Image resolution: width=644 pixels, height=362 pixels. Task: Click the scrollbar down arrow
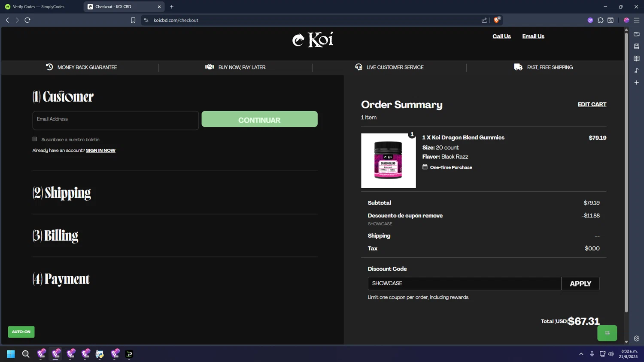(x=626, y=342)
